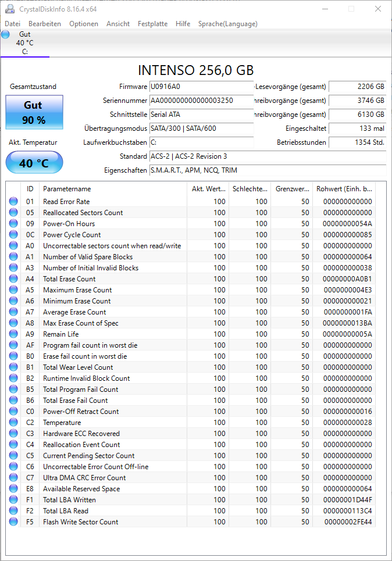Open the Optionen menu
The height and width of the screenshot is (561, 392).
pos(84,24)
